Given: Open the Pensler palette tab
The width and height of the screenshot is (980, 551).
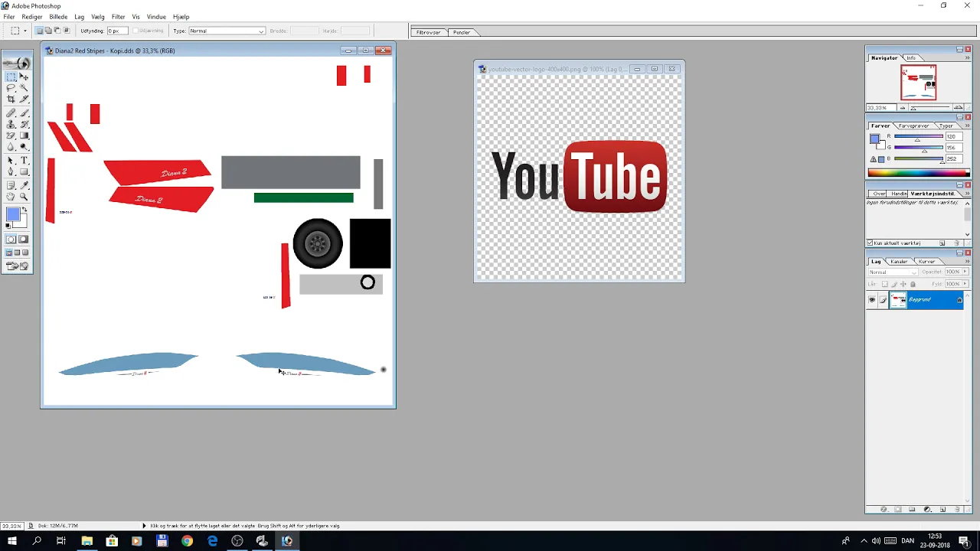Looking at the screenshot, I should tap(461, 32).
